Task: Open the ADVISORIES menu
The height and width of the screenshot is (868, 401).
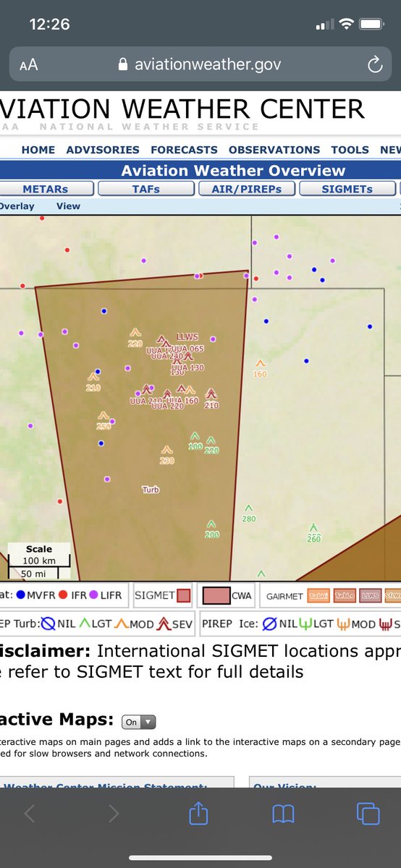Action: [103, 150]
